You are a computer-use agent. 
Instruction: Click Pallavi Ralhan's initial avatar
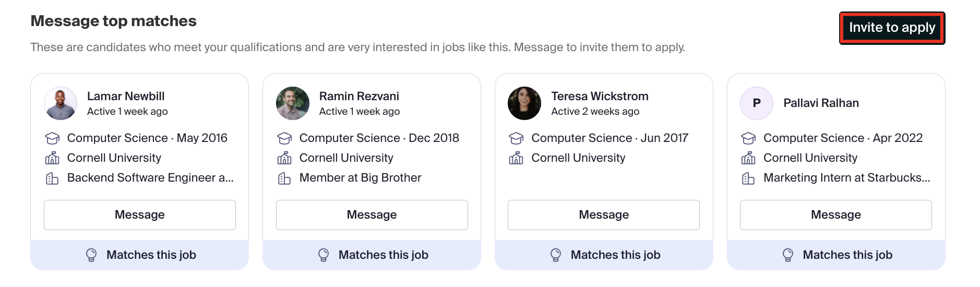757,103
